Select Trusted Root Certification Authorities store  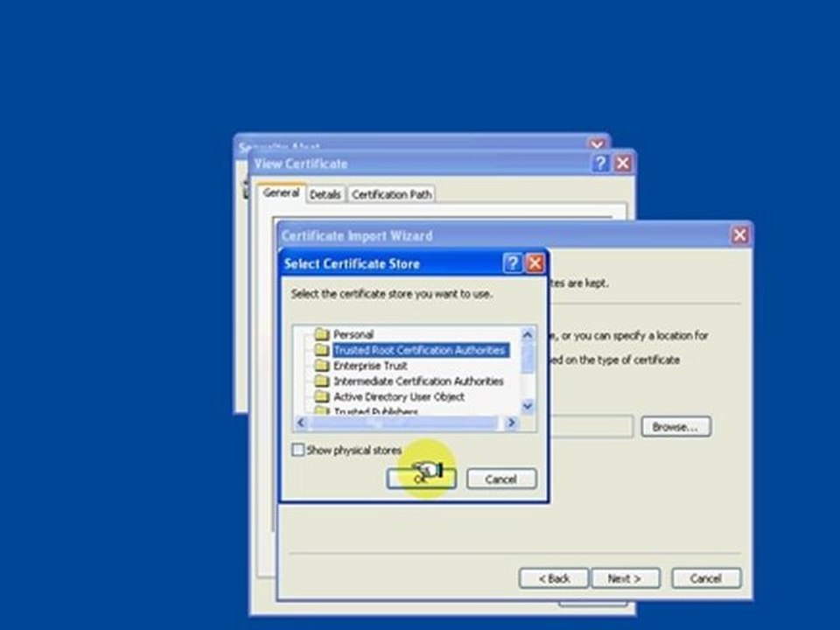[420, 350]
